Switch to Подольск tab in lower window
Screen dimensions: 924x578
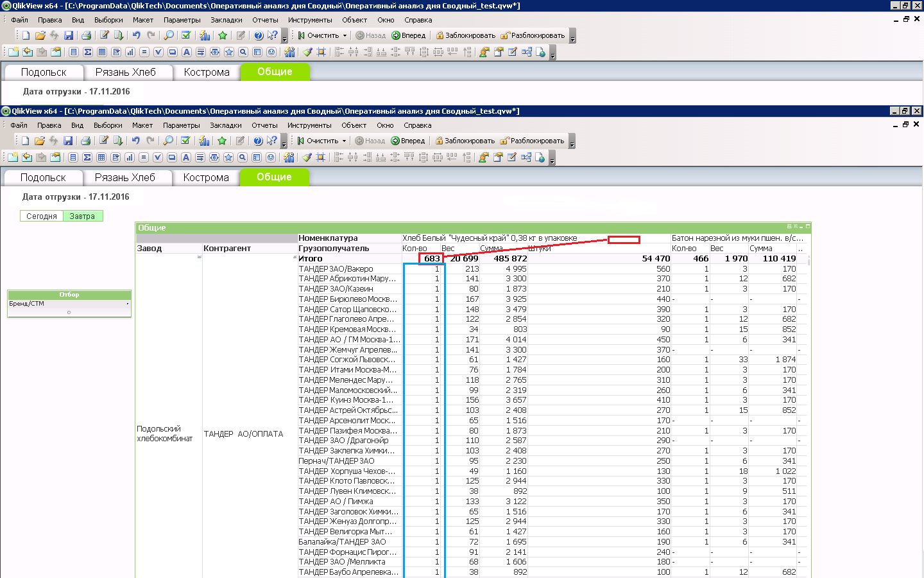[x=43, y=177]
